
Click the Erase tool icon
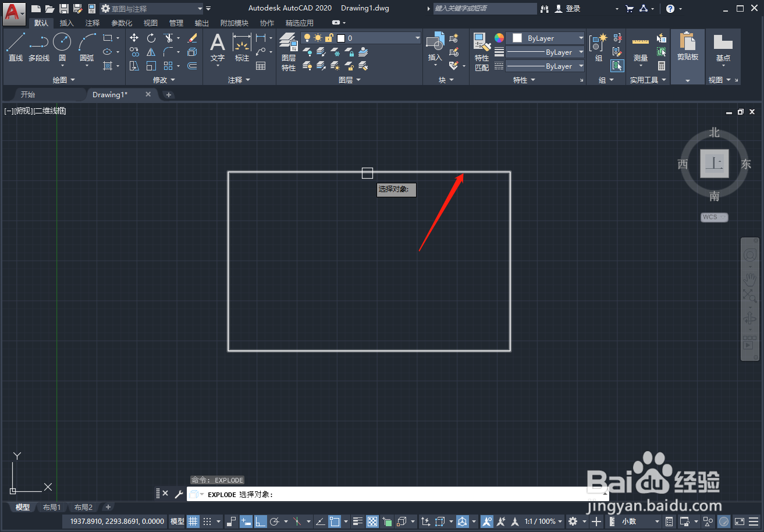point(193,38)
